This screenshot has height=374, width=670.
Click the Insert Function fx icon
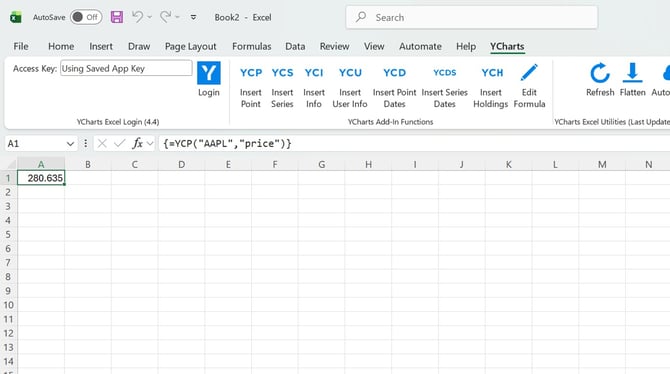pos(137,144)
